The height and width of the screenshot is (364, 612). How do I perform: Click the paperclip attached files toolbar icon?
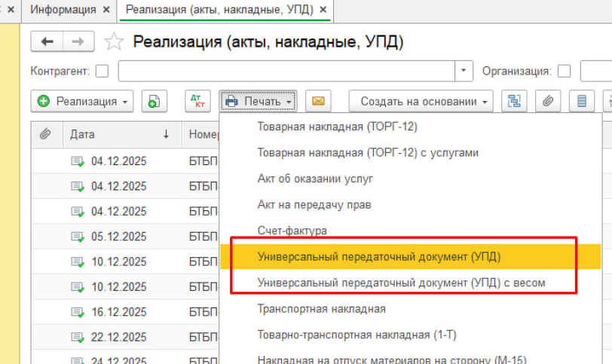[x=549, y=101]
